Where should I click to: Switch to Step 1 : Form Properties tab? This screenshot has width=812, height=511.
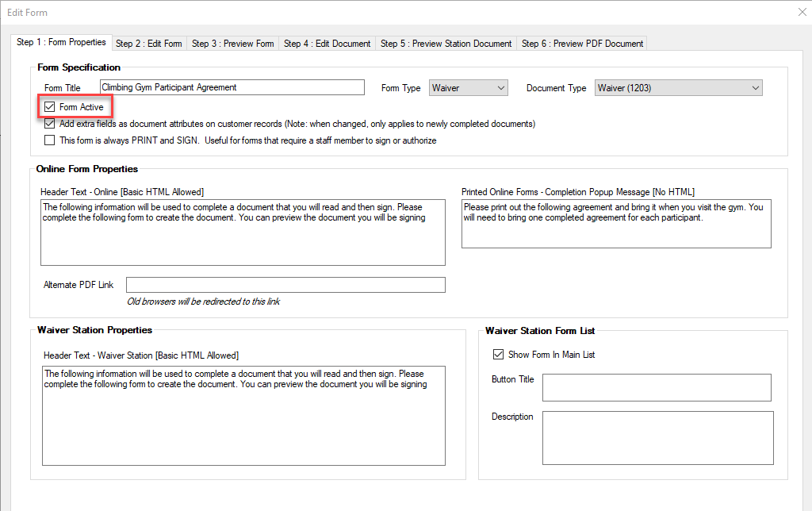(61, 43)
